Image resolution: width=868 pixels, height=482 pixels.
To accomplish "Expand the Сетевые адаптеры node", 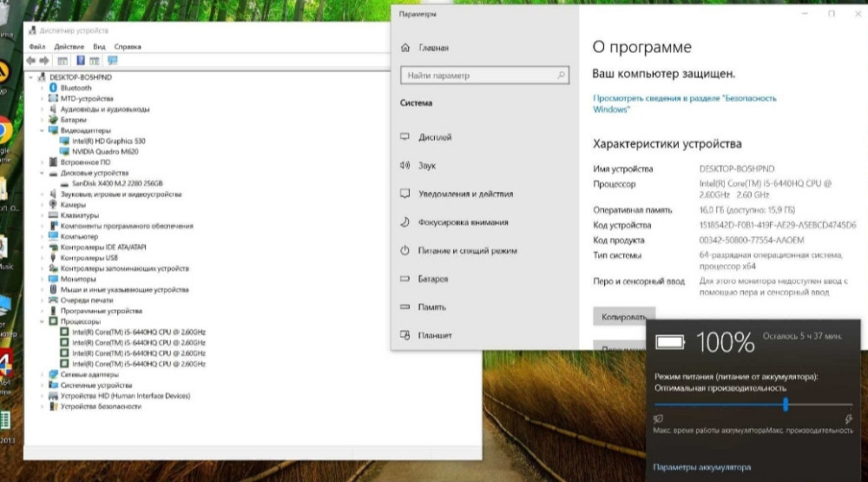I will (x=42, y=374).
